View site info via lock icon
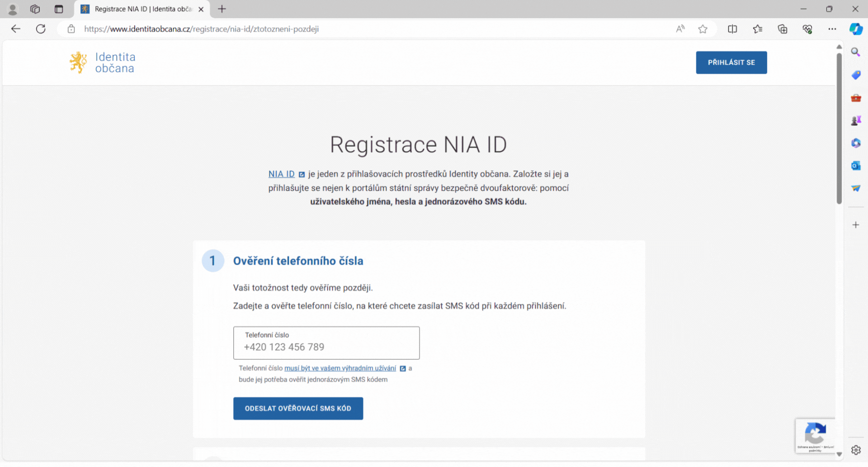This screenshot has height=467, width=868. pos(71,29)
